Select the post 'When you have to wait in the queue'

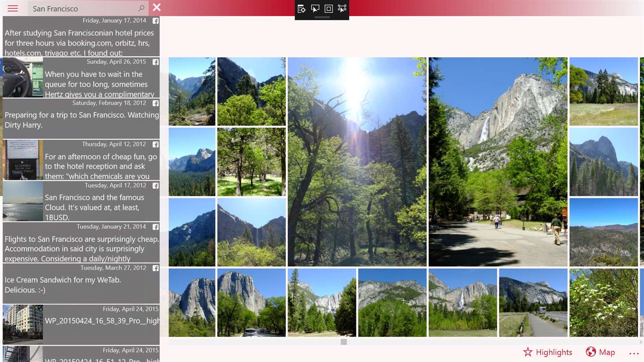[x=81, y=77]
